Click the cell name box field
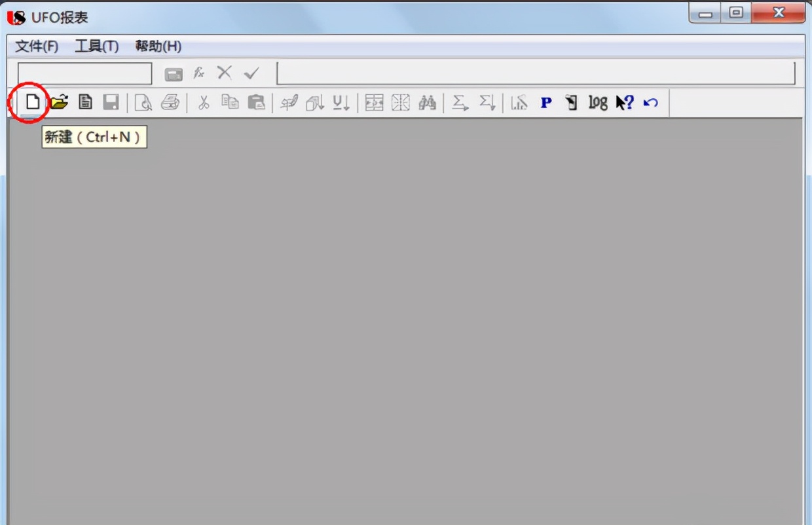812x525 pixels. (x=84, y=73)
